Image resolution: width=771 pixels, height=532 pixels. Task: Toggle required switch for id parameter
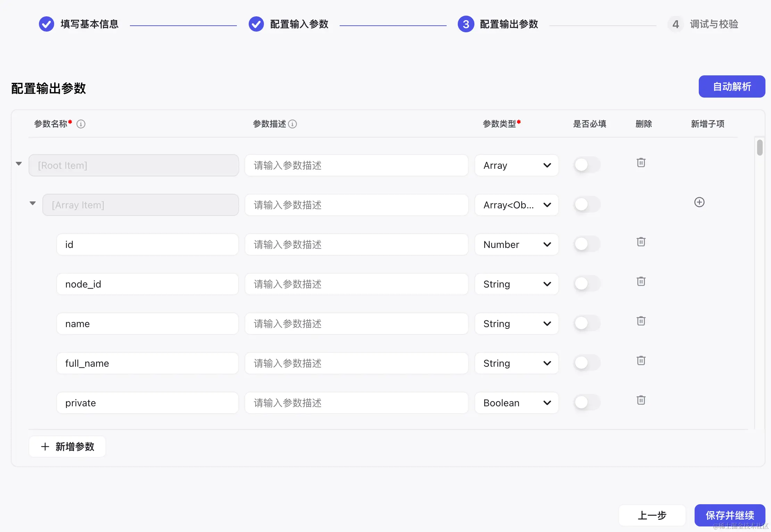pyautogui.click(x=586, y=244)
